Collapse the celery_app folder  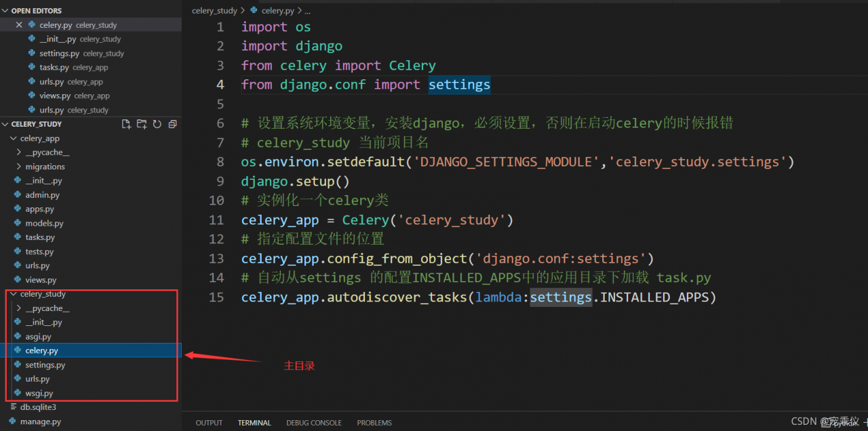14,138
